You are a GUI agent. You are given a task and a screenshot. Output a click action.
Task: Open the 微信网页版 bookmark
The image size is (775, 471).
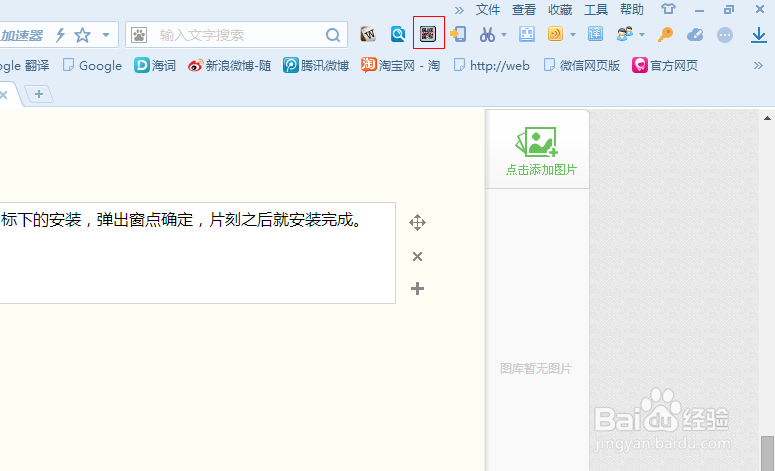(x=582, y=65)
